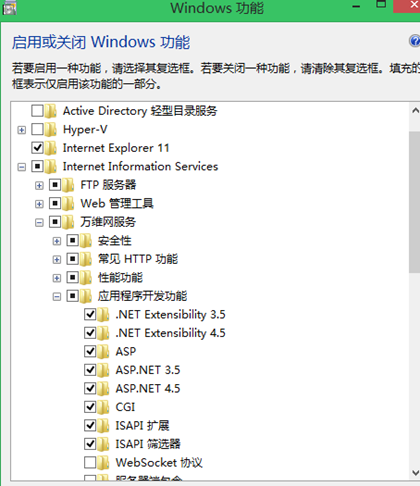The height and width of the screenshot is (486, 420).
Task: Click the Active Directory 轻型目录服务 folder icon
Action: 51,111
